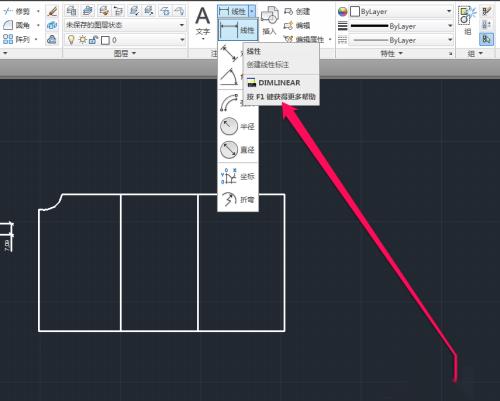
Task: Select 折弯 jogged dimension
Action: [238, 199]
